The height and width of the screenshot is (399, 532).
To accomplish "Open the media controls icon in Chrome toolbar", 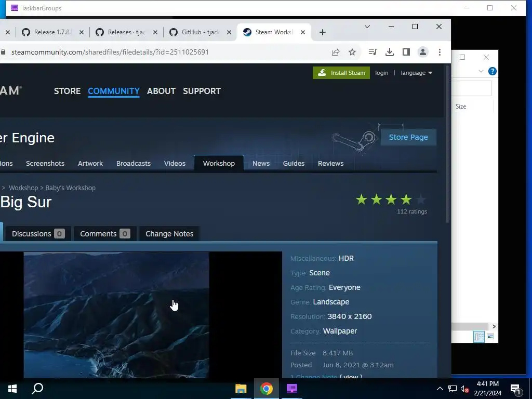I will pyautogui.click(x=373, y=52).
